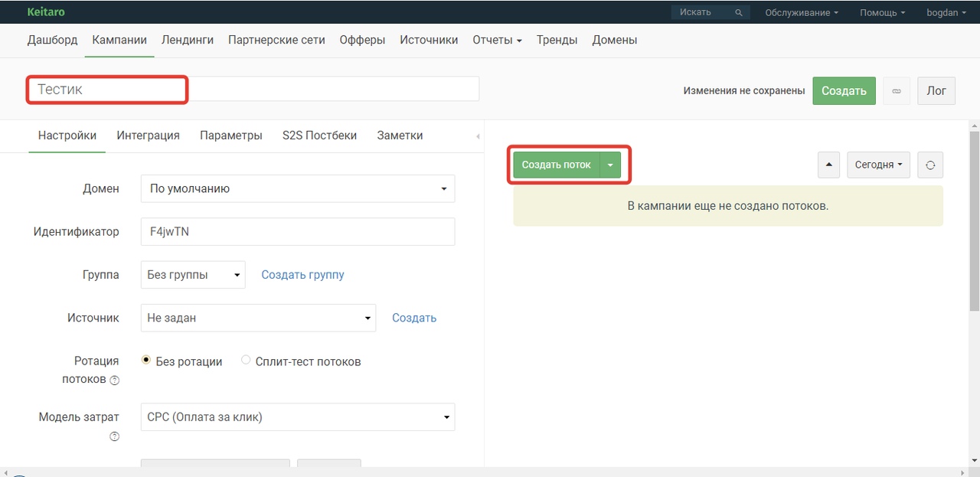Switch to the Интеграция tab
Image resolution: width=980 pixels, height=477 pixels.
click(149, 136)
